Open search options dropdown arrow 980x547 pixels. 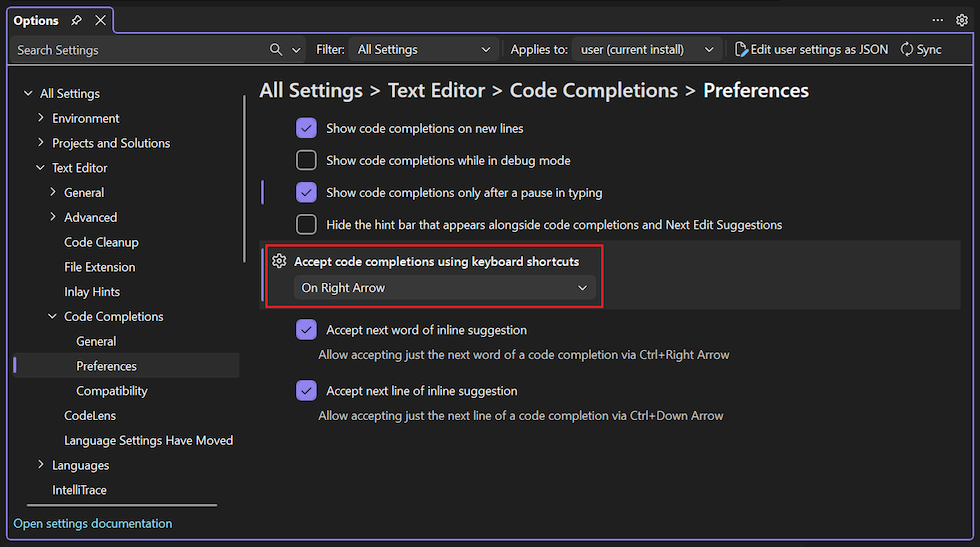pos(296,50)
